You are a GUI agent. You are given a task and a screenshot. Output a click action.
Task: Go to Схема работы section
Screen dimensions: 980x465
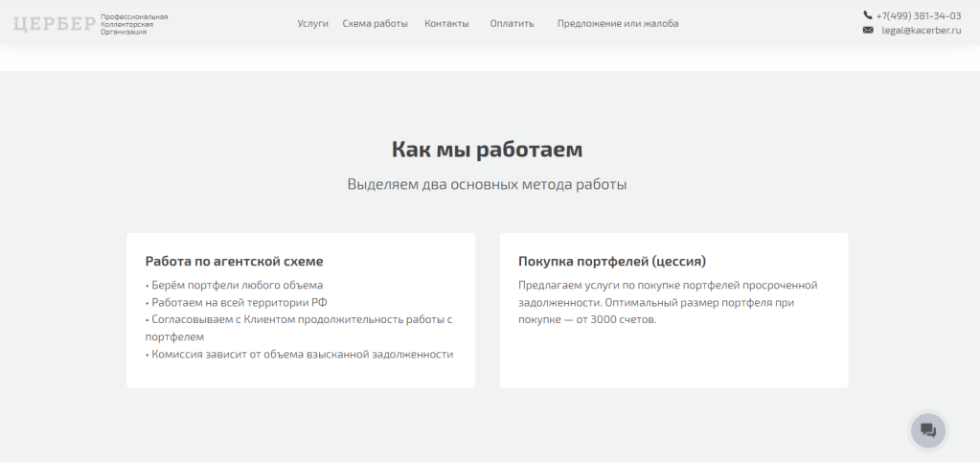(x=375, y=24)
